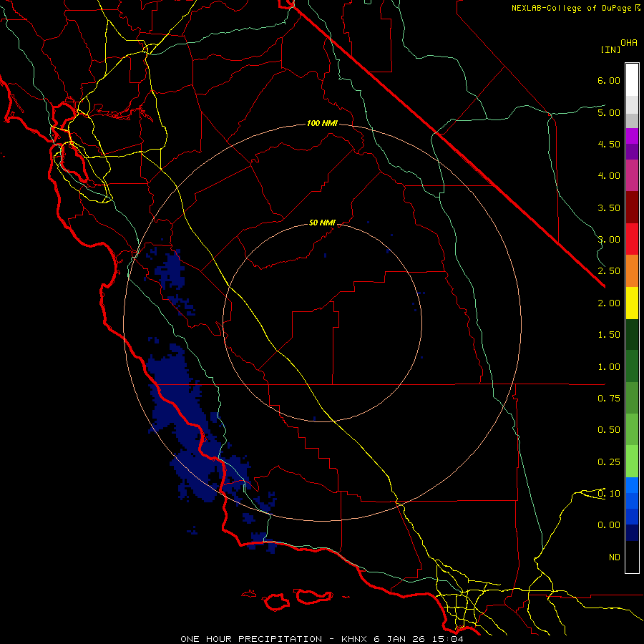Click the 3.00 legend value
The image size is (644, 644).
point(609,240)
